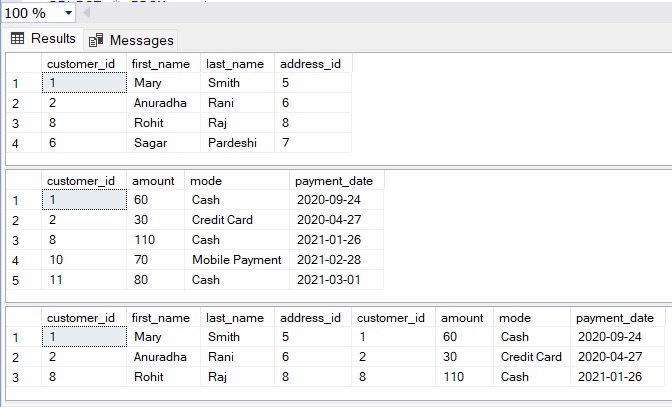Switch to the Results tab
Viewport: 672px width, 407px height.
tap(43, 39)
